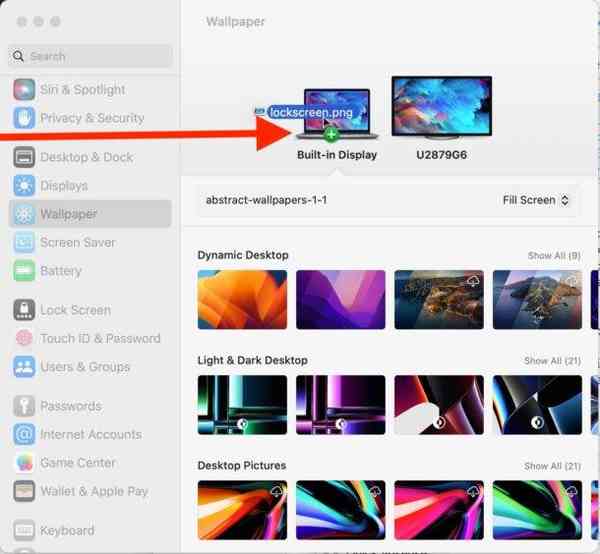Choose the orange Ventura dynamic wallpaper
This screenshot has width=600, height=554.
click(242, 300)
